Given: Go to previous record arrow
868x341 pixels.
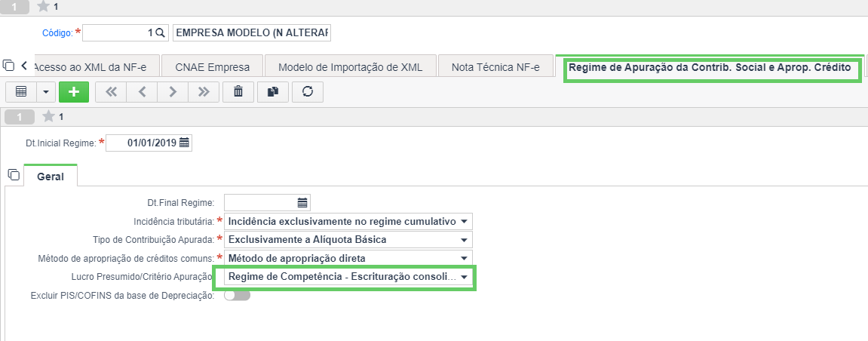Looking at the screenshot, I should (x=142, y=92).
